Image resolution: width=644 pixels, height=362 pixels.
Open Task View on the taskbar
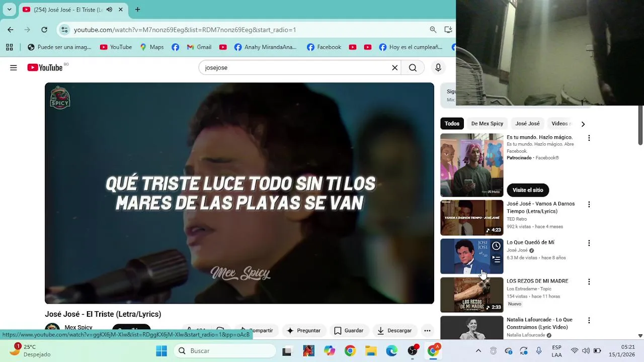point(287,351)
